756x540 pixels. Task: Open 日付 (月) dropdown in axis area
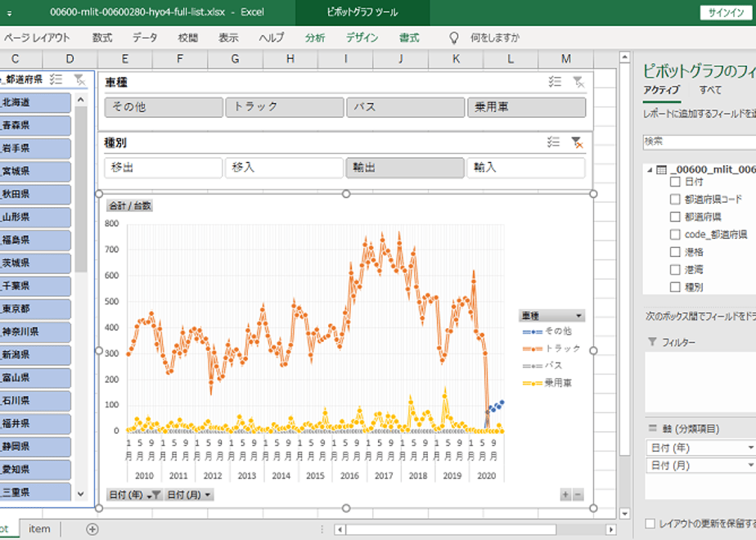750,466
